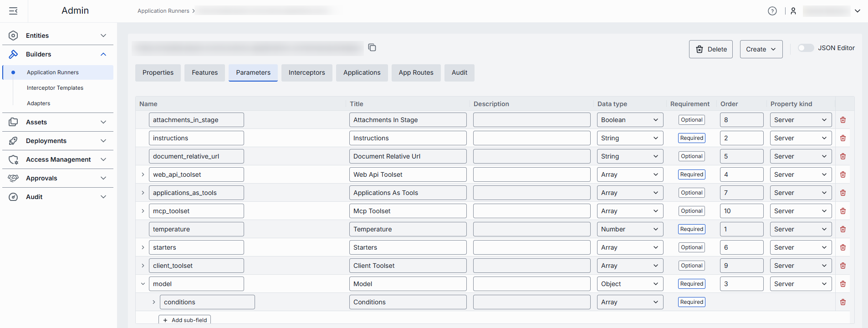Collapse the model parameter row

click(x=143, y=284)
